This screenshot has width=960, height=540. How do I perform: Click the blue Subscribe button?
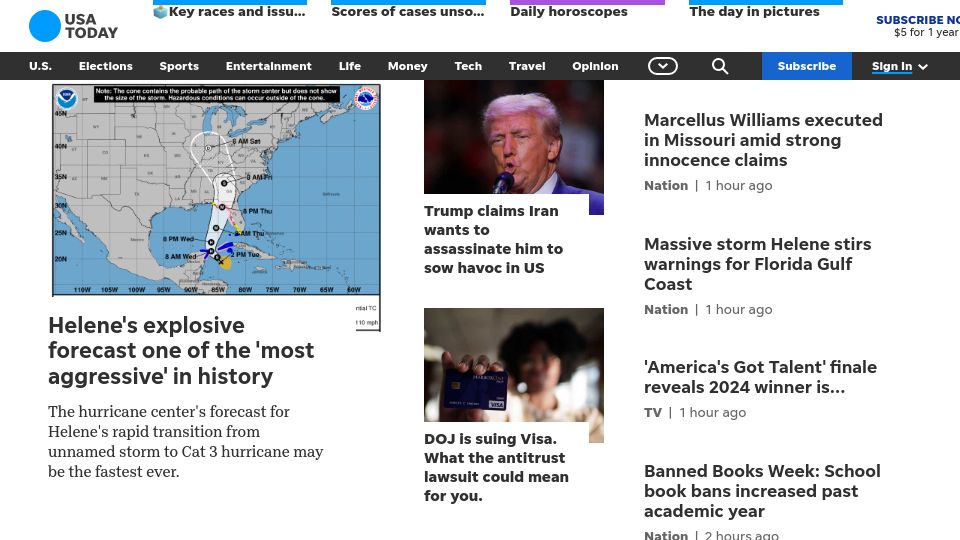click(806, 66)
